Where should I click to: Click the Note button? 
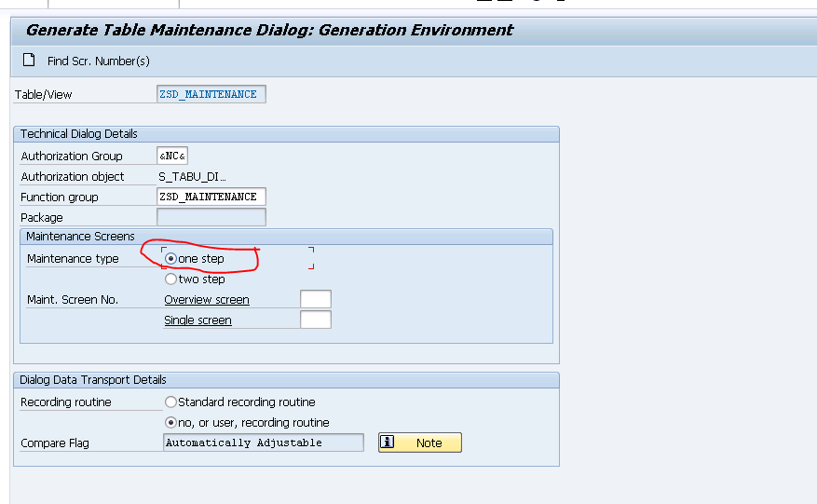tap(420, 443)
